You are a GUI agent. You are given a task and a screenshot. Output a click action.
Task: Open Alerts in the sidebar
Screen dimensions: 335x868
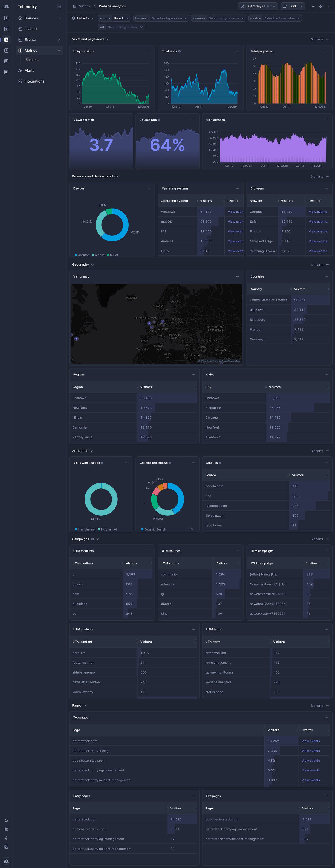pos(39,71)
